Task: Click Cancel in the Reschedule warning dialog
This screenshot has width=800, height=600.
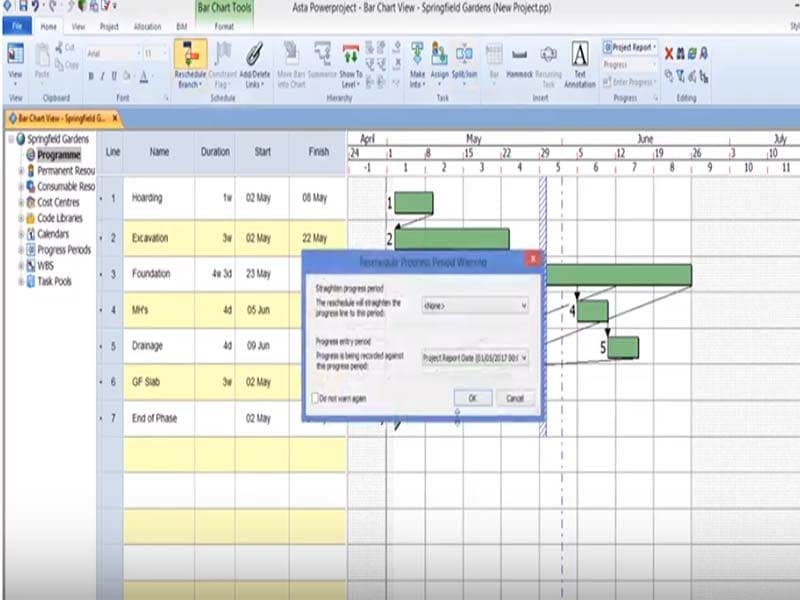Action: [x=515, y=398]
